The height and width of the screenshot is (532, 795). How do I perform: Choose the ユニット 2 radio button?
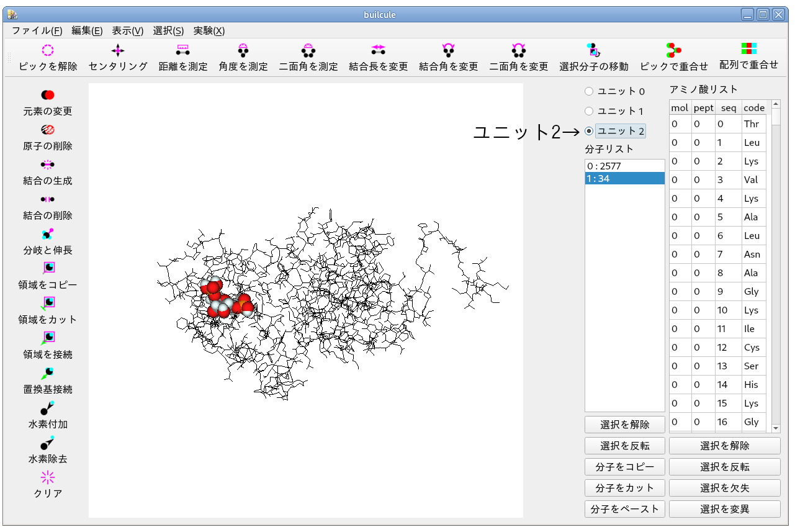[x=589, y=131]
